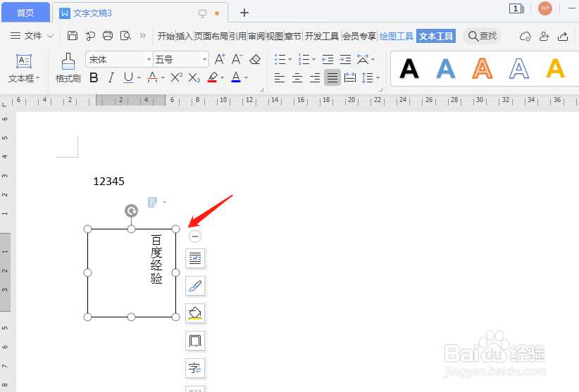Open the 文件 menu
Image resolution: width=579 pixels, height=392 pixels.
[x=33, y=36]
